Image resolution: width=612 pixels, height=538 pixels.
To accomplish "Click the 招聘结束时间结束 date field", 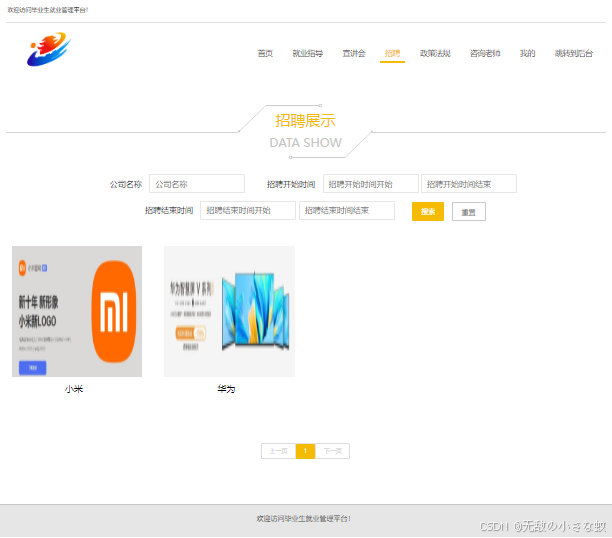I will pyautogui.click(x=347, y=210).
